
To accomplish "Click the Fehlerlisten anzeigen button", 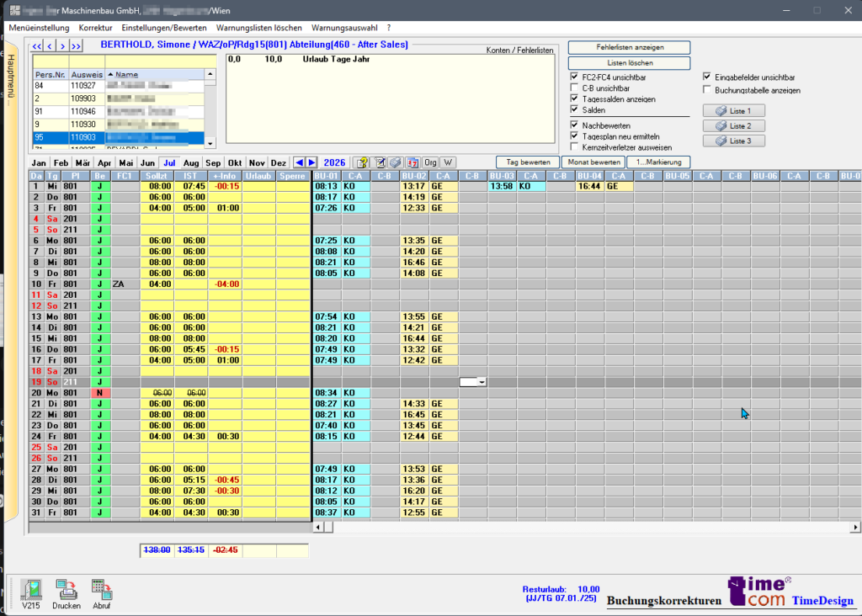I will click(x=630, y=47).
